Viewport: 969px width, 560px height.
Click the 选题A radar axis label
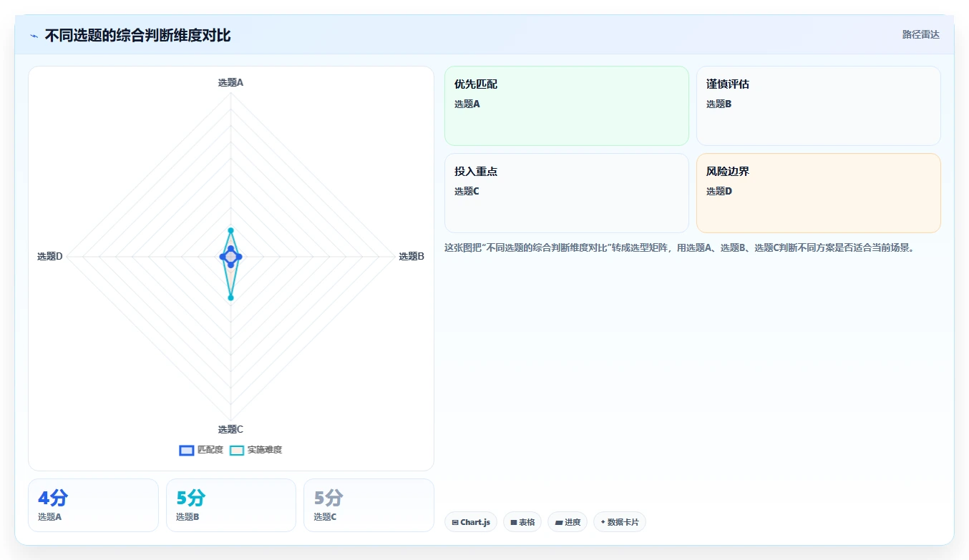pyautogui.click(x=230, y=82)
